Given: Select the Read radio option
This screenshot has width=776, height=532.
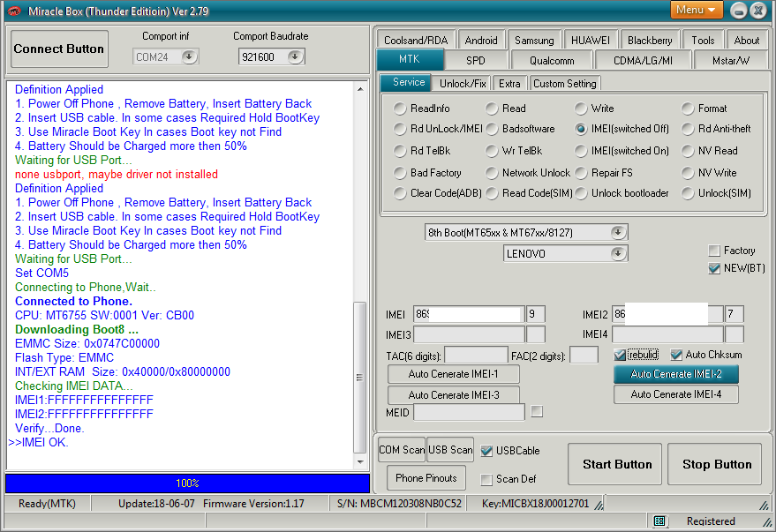Looking at the screenshot, I should (492, 109).
